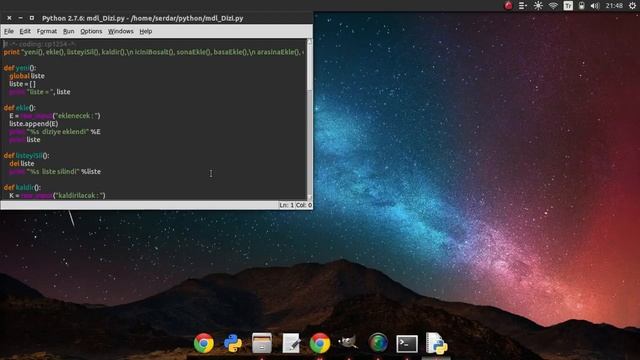
Task: Launch the text editor dock icon
Action: click(291, 343)
